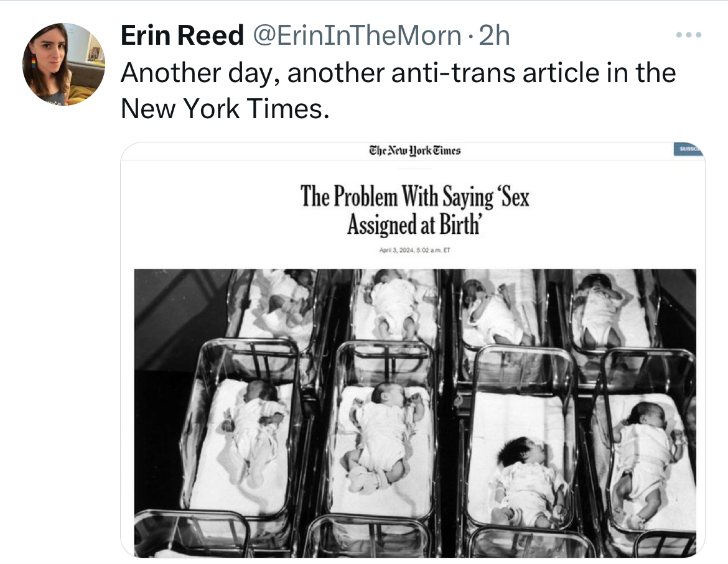Open the Erin Reed display name link
The height and width of the screenshot is (564, 728).
click(182, 36)
